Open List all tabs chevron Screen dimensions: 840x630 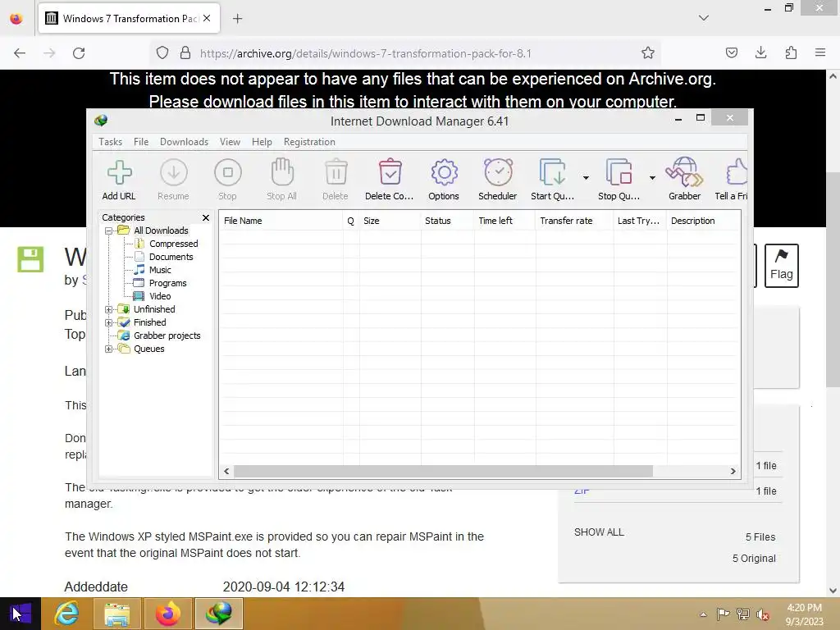coord(703,18)
